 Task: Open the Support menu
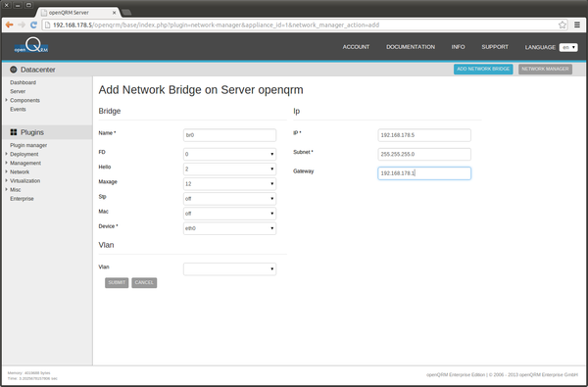point(495,47)
